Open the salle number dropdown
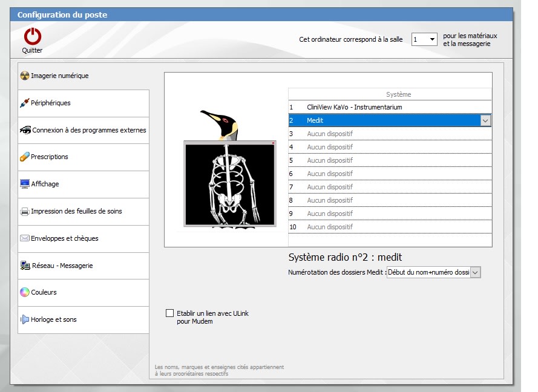The image size is (538, 392). pos(432,39)
